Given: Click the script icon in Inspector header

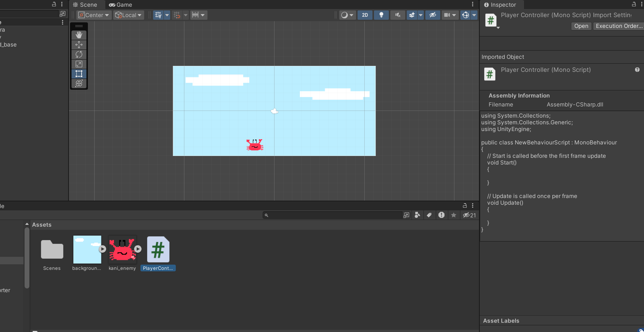Looking at the screenshot, I should click(x=491, y=20).
